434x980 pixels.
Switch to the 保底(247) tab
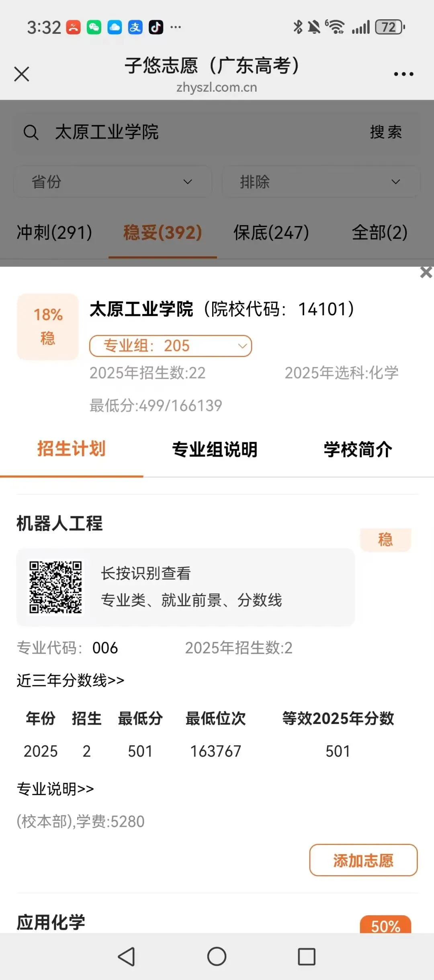coord(271,232)
